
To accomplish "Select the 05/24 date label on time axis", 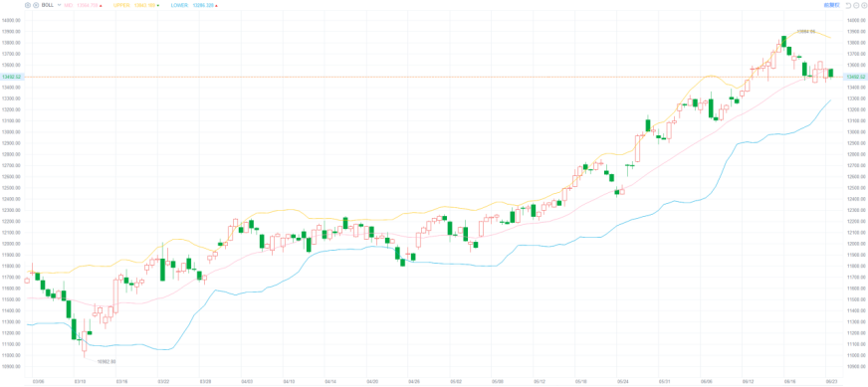I will 623,381.
